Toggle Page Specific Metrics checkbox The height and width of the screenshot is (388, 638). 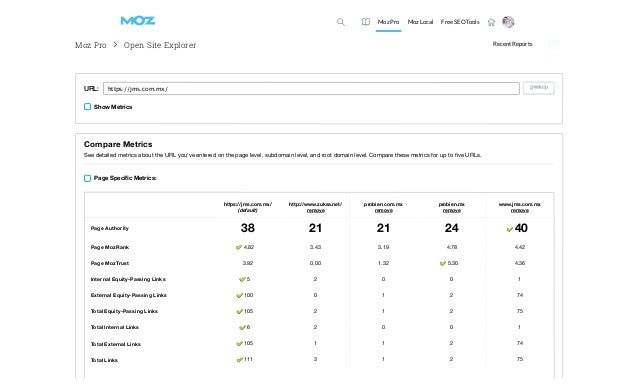(x=87, y=178)
